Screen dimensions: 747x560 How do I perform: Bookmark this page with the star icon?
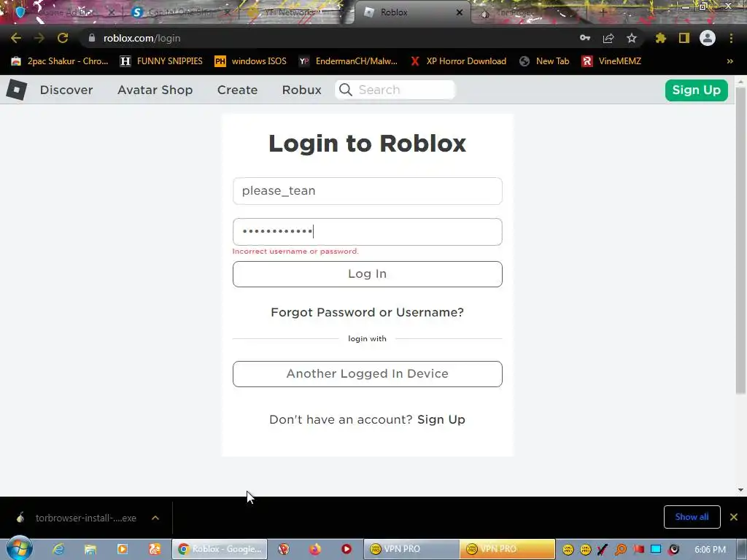click(x=631, y=38)
